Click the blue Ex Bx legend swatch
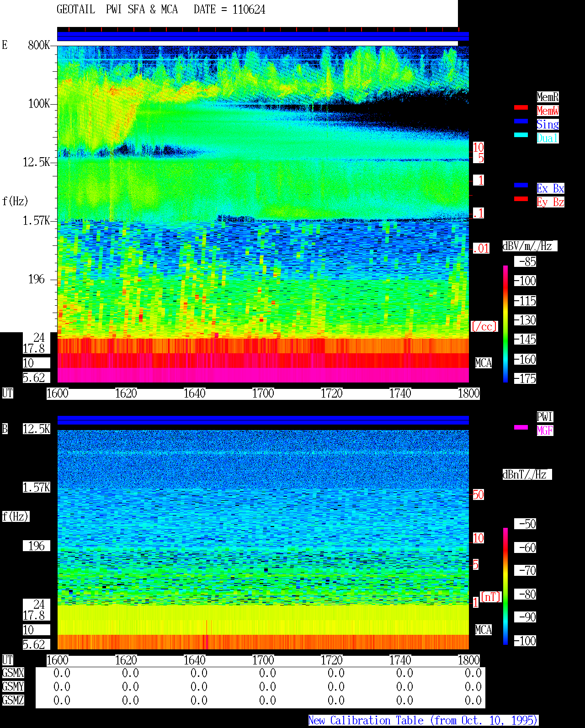 (x=521, y=185)
